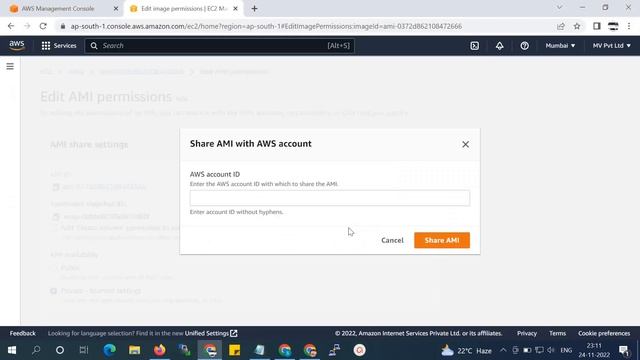Click the share page icon in address bar

pos(560,26)
